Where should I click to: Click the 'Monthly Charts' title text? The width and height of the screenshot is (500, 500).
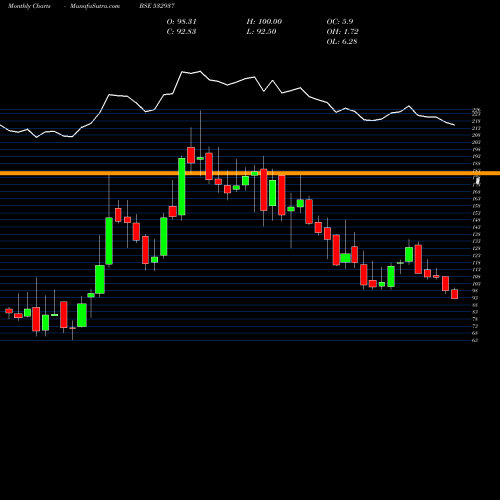click(x=29, y=6)
